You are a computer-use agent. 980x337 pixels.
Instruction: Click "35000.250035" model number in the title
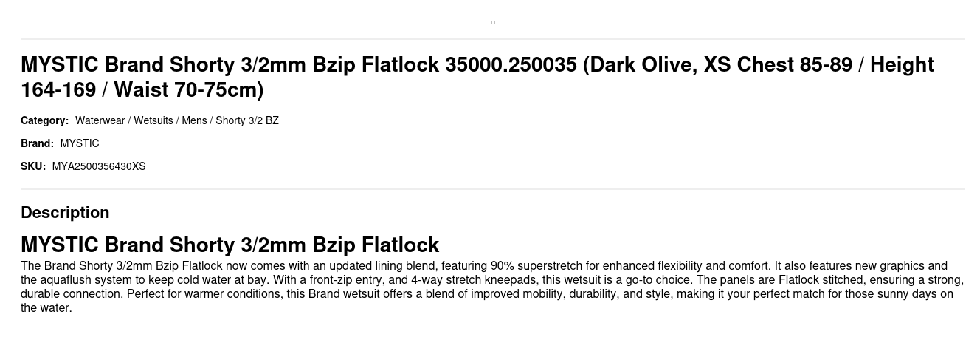[511, 65]
